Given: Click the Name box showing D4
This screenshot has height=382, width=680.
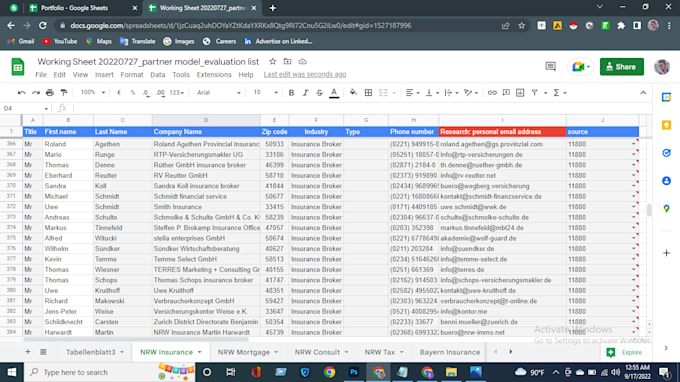Looking at the screenshot, I should (x=25, y=108).
